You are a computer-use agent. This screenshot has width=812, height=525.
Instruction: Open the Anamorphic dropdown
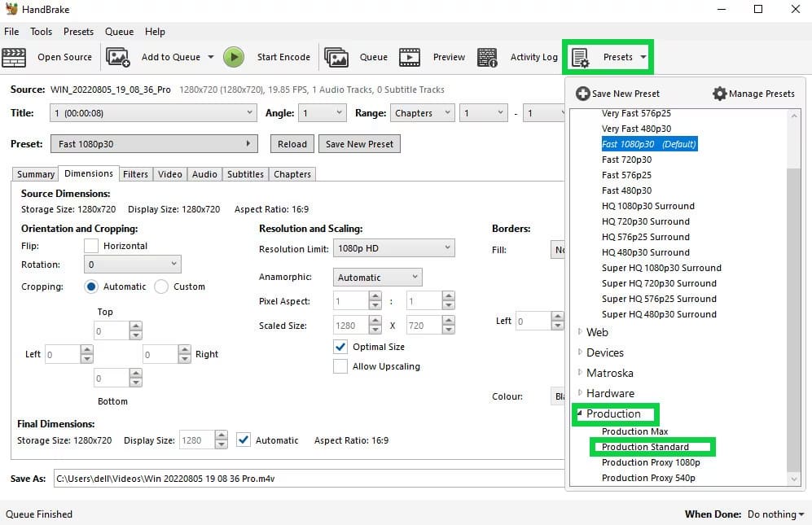pos(378,278)
